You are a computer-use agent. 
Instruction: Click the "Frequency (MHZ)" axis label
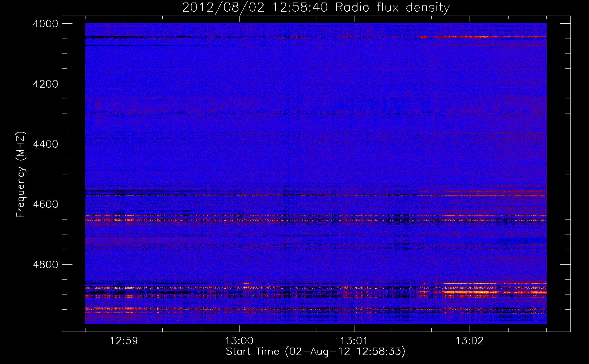pyautogui.click(x=21, y=175)
